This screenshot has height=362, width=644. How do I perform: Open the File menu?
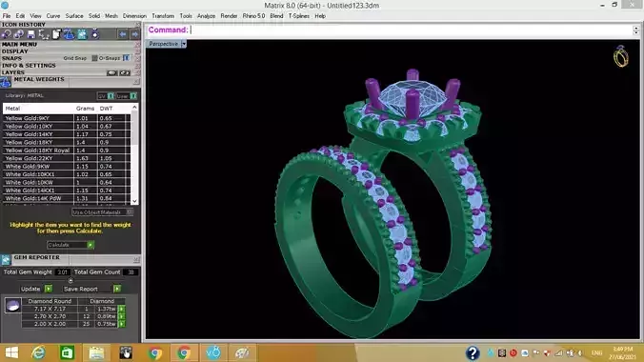pyautogui.click(x=7, y=16)
